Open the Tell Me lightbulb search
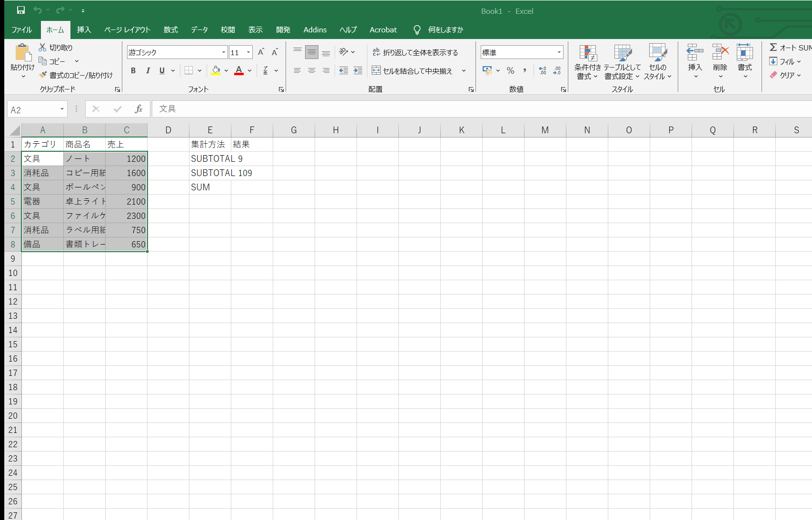The width and height of the screenshot is (812, 520). click(x=417, y=29)
